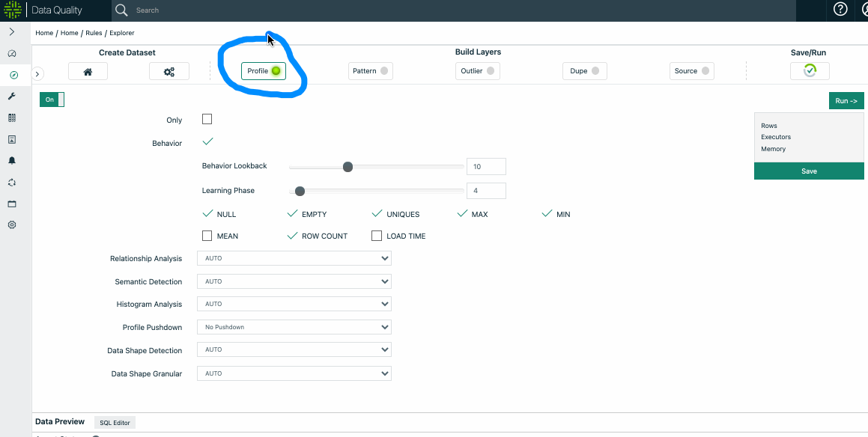Click the bell alerts sidebar icon
The image size is (868, 437).
[12, 161]
